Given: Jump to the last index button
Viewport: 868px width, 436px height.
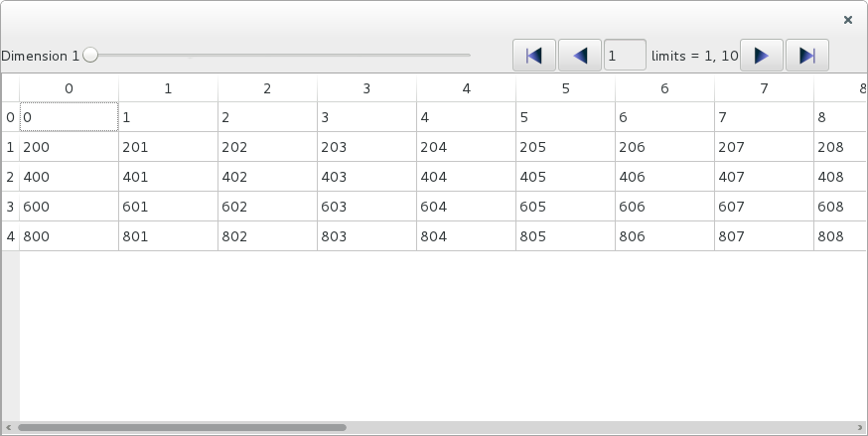Looking at the screenshot, I should tap(807, 56).
